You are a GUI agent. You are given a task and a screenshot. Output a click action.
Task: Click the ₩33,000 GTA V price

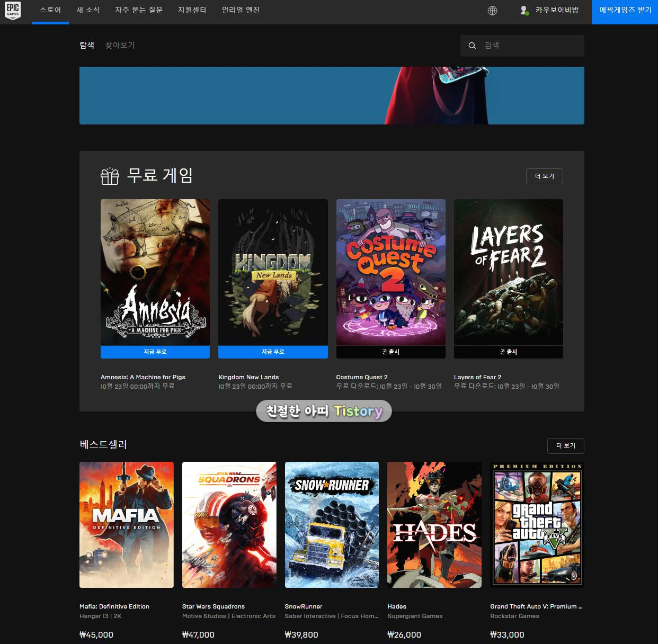pos(507,634)
